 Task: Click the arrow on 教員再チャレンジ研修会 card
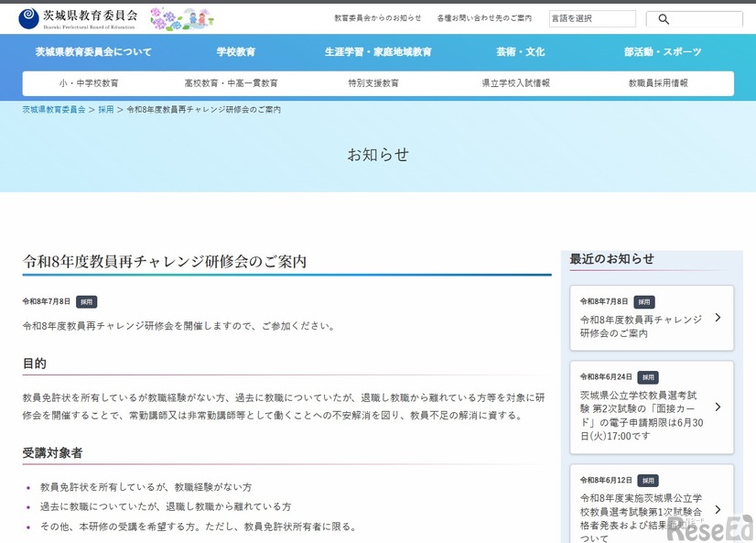(718, 318)
